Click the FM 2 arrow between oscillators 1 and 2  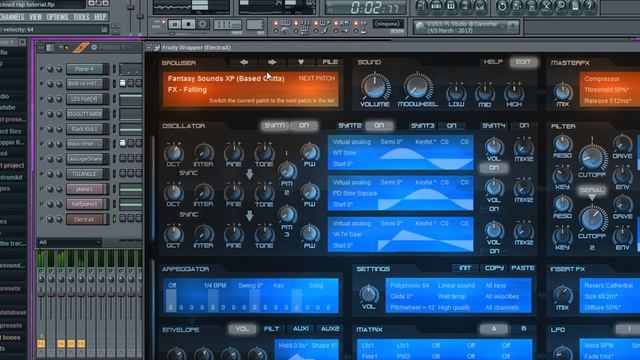tap(249, 174)
